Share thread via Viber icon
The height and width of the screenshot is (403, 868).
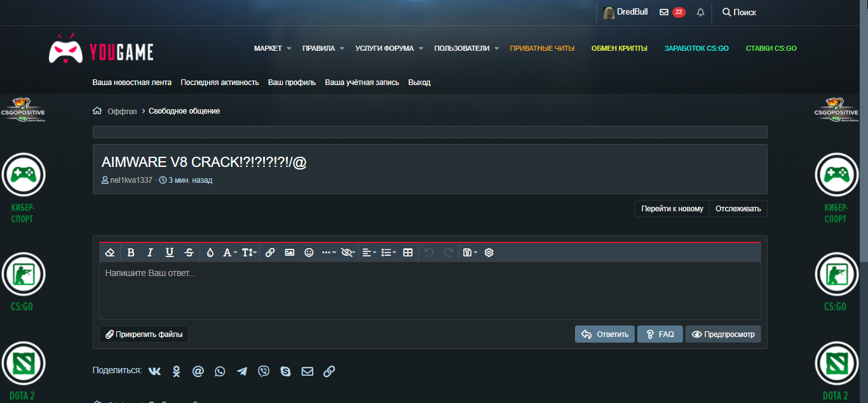pos(264,371)
